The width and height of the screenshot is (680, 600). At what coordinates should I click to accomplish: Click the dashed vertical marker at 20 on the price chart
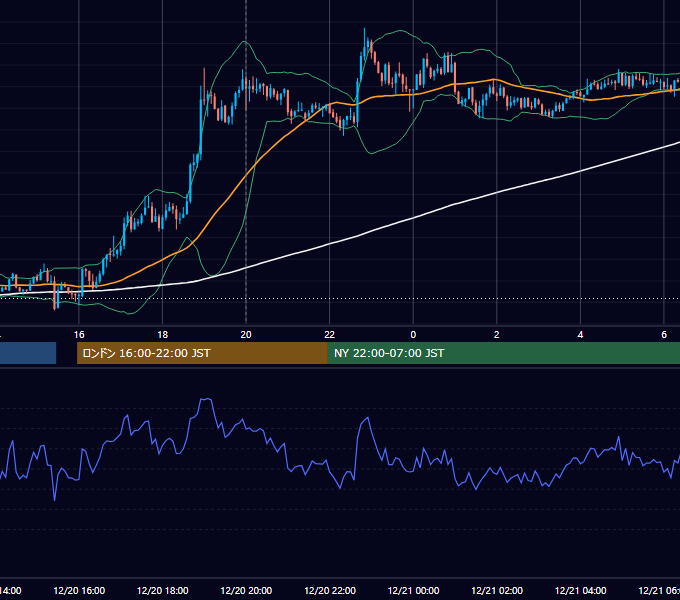246,163
